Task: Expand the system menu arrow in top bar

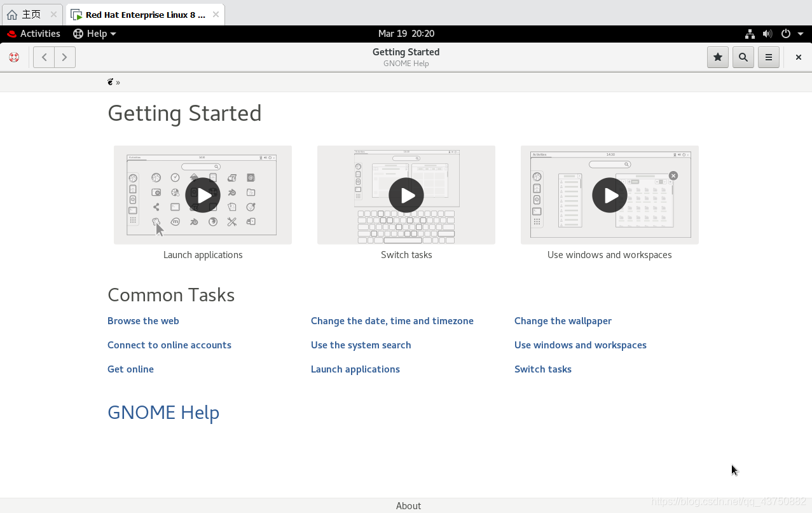Action: [x=799, y=34]
